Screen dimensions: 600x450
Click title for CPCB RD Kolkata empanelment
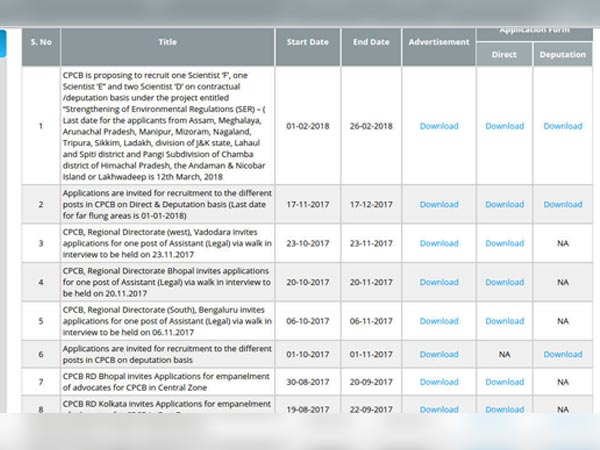click(x=167, y=406)
